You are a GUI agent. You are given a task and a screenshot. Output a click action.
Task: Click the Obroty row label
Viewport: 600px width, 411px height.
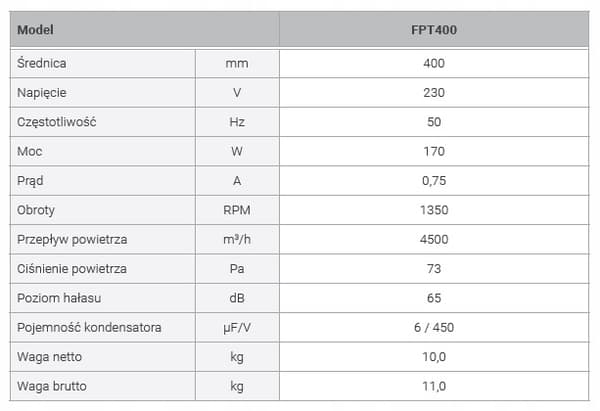36,210
